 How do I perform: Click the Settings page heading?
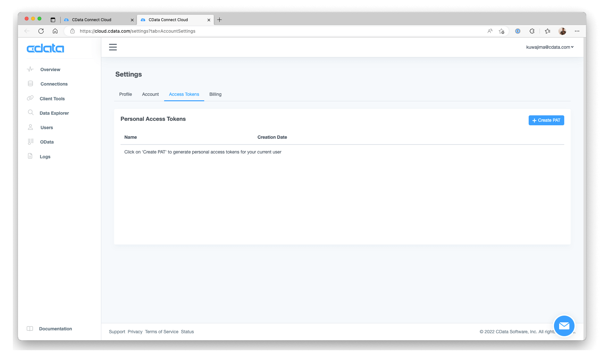point(129,74)
